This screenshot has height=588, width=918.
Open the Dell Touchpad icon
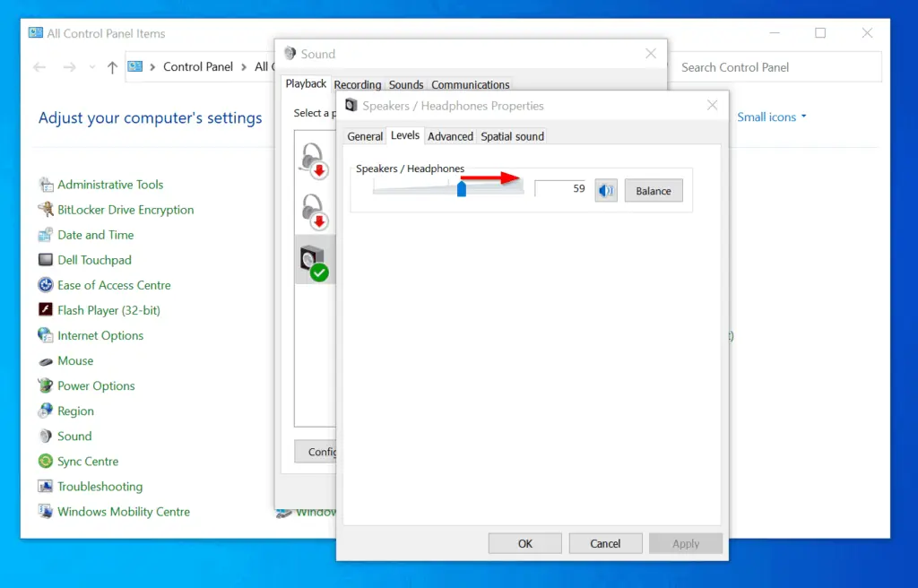point(46,260)
